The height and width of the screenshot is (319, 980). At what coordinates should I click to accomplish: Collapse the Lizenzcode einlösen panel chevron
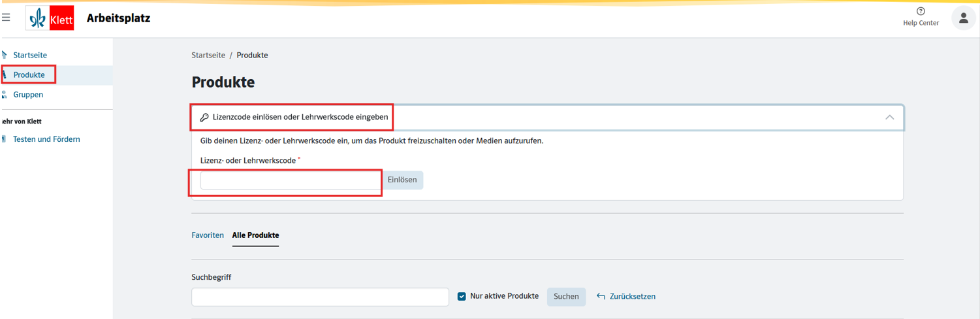tap(889, 117)
